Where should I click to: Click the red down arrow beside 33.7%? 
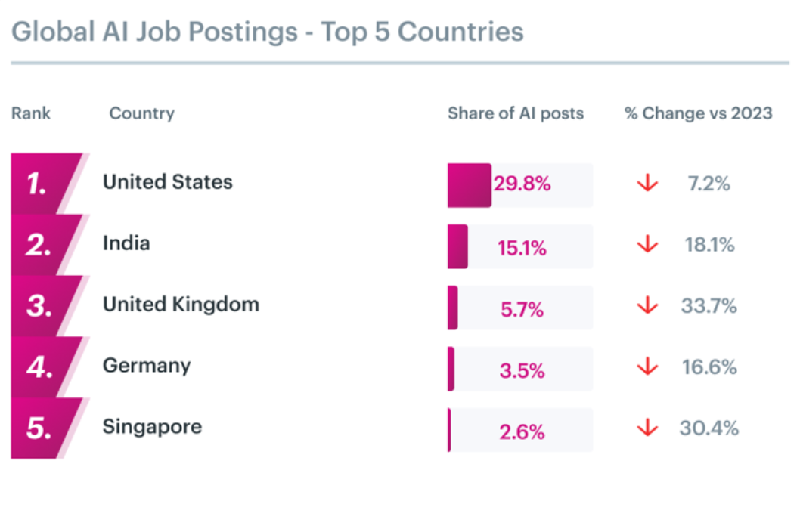[x=647, y=305]
